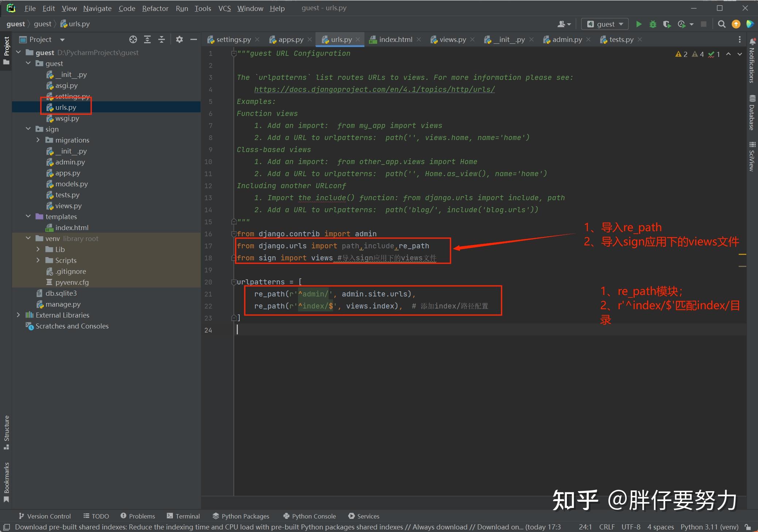This screenshot has width=758, height=532.
Task: Close the index.html editor tab
Action: 419,39
